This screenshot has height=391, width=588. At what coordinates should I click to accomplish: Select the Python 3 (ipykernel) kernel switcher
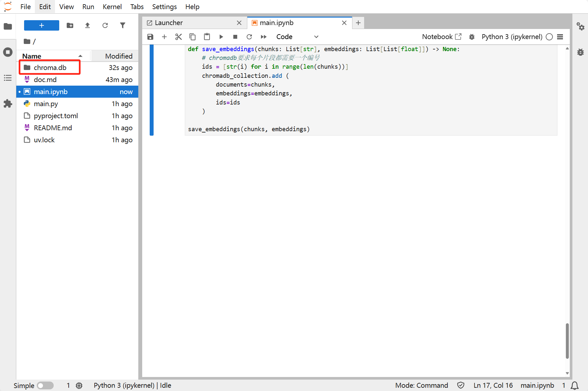click(512, 37)
